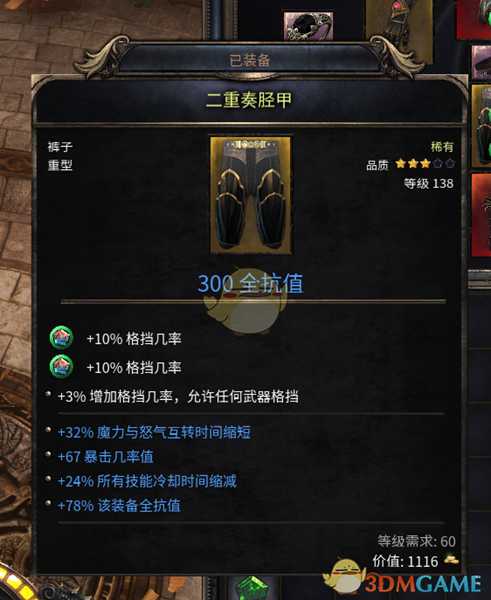Screen dimensions: 491x600
Task: Click the first green gem socket icon
Action: click(62, 338)
